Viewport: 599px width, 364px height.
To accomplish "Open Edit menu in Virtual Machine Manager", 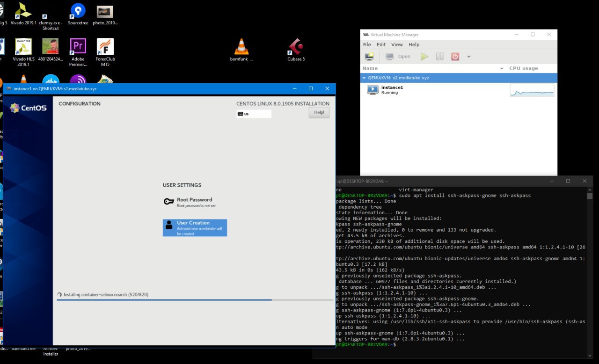I will (x=381, y=44).
